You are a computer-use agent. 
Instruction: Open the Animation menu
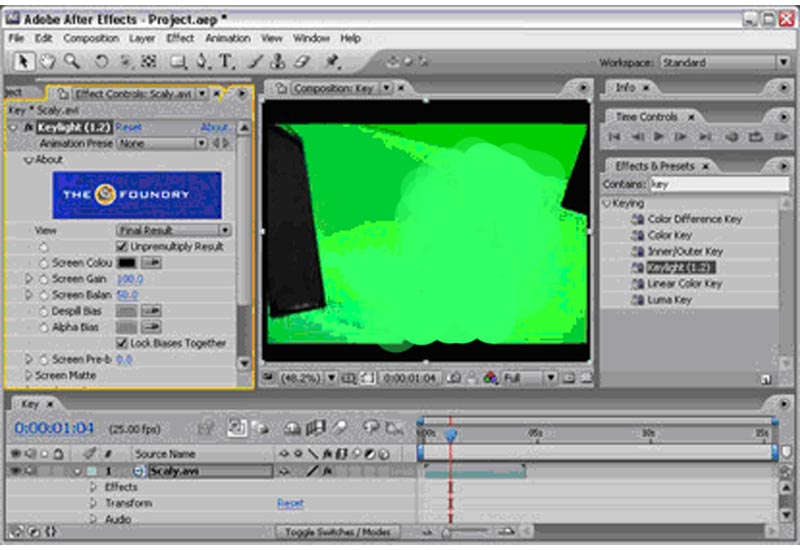coord(228,38)
